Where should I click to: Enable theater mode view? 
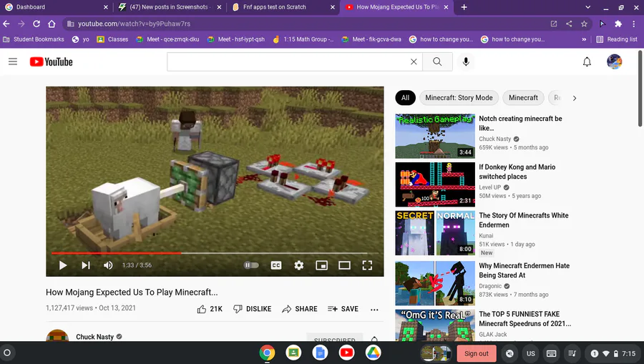tap(344, 265)
